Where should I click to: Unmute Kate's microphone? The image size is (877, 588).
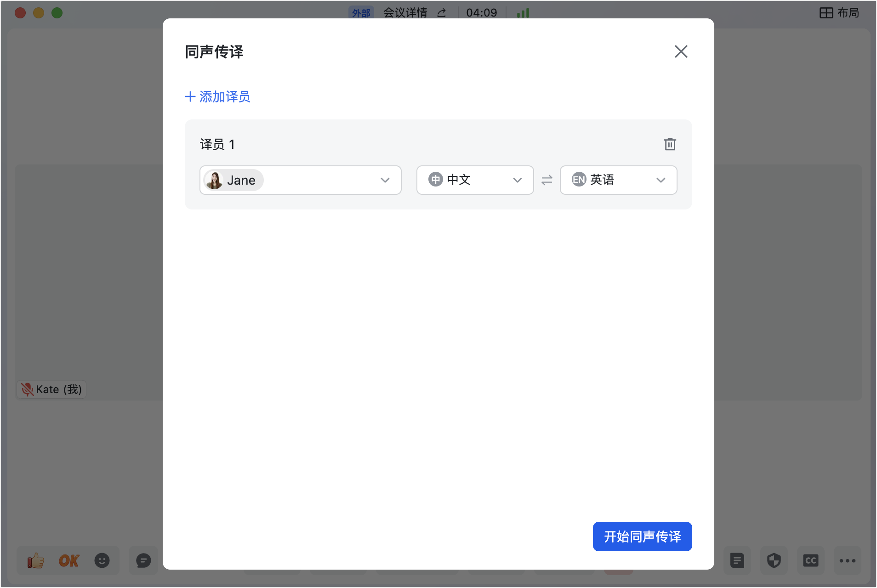coord(27,389)
